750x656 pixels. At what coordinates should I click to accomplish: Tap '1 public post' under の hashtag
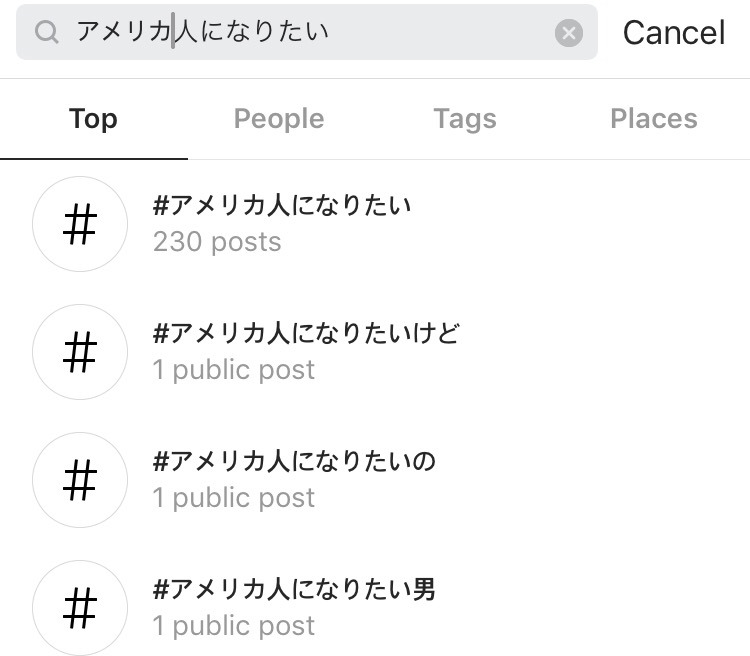click(x=234, y=498)
